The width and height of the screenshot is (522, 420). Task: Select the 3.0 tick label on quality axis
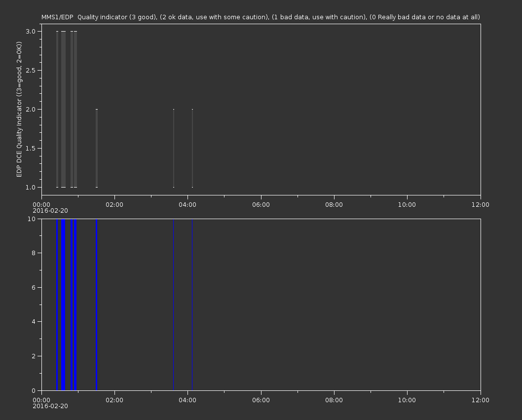pos(31,31)
